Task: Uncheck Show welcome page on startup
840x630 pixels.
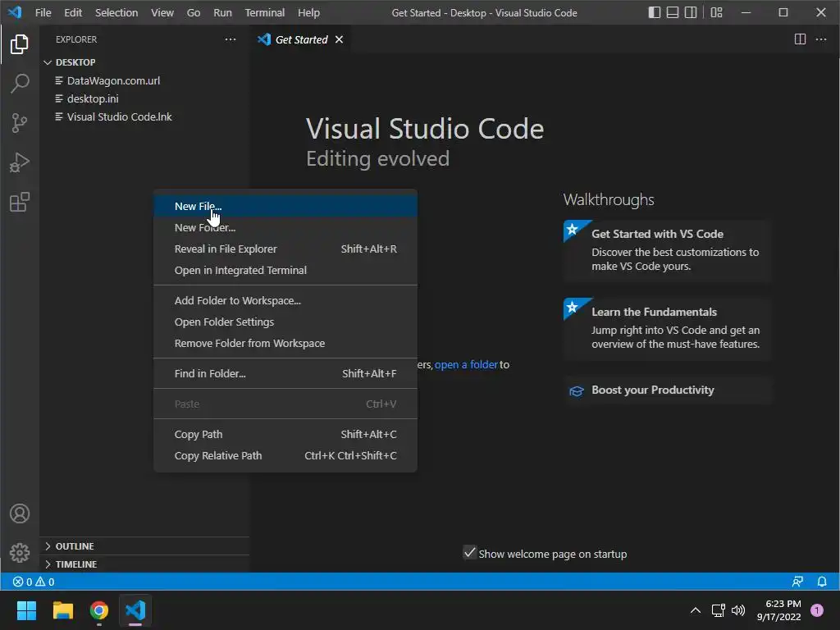Action: 470,552
